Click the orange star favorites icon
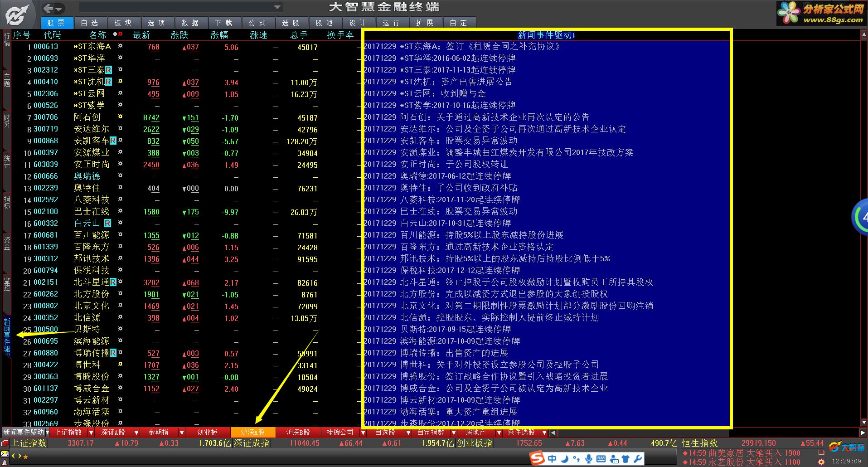This screenshot has width=868, height=467. [x=26, y=457]
